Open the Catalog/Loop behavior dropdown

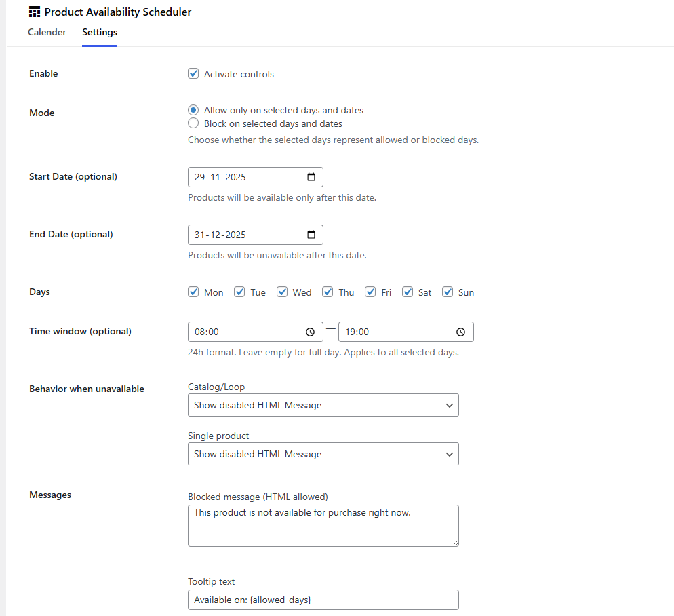(323, 405)
